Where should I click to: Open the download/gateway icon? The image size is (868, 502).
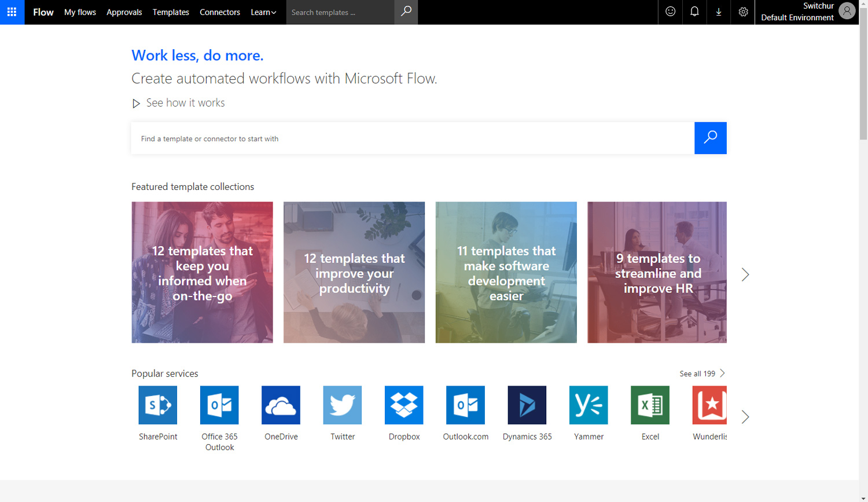click(718, 12)
